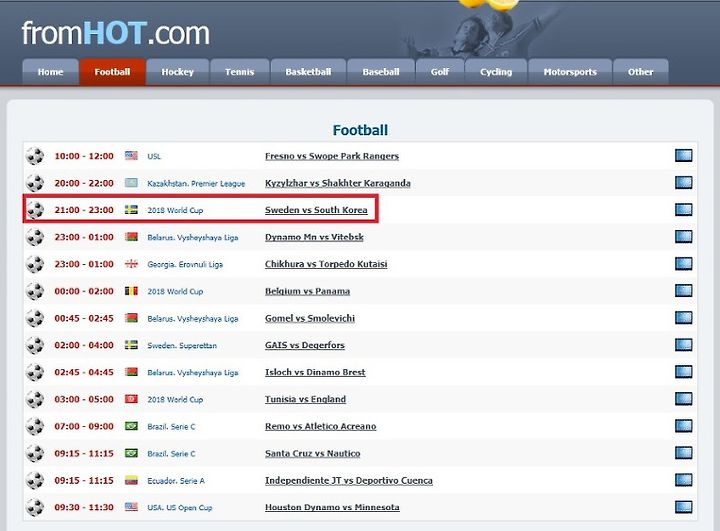720x531 pixels.
Task: Select the Football tab
Action: (112, 72)
